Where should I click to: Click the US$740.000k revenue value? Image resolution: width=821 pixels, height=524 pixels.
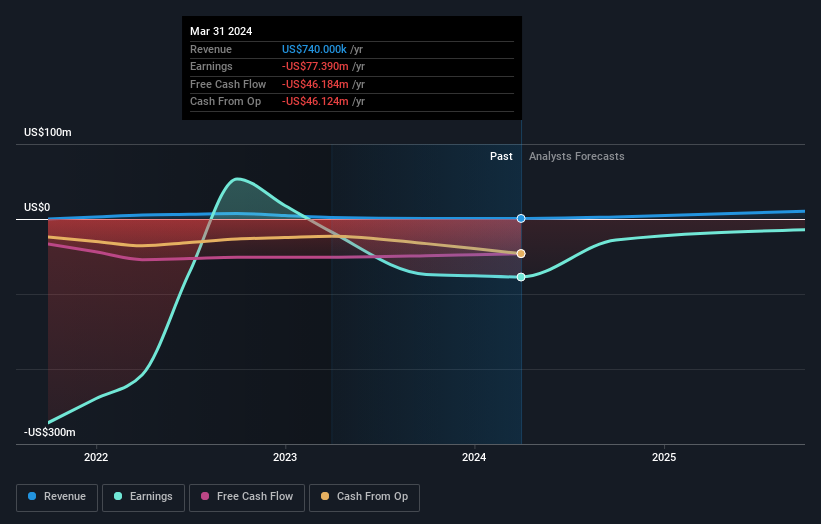[x=315, y=49]
